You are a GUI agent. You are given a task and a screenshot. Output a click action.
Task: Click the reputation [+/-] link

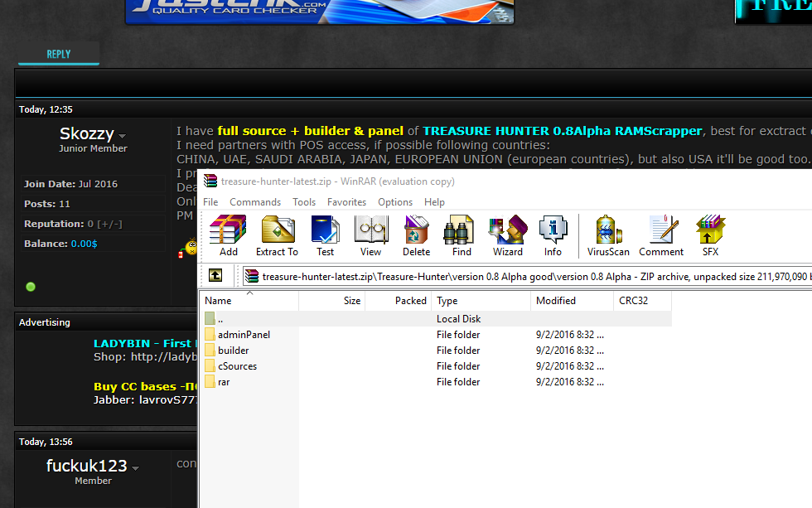pyautogui.click(x=109, y=224)
